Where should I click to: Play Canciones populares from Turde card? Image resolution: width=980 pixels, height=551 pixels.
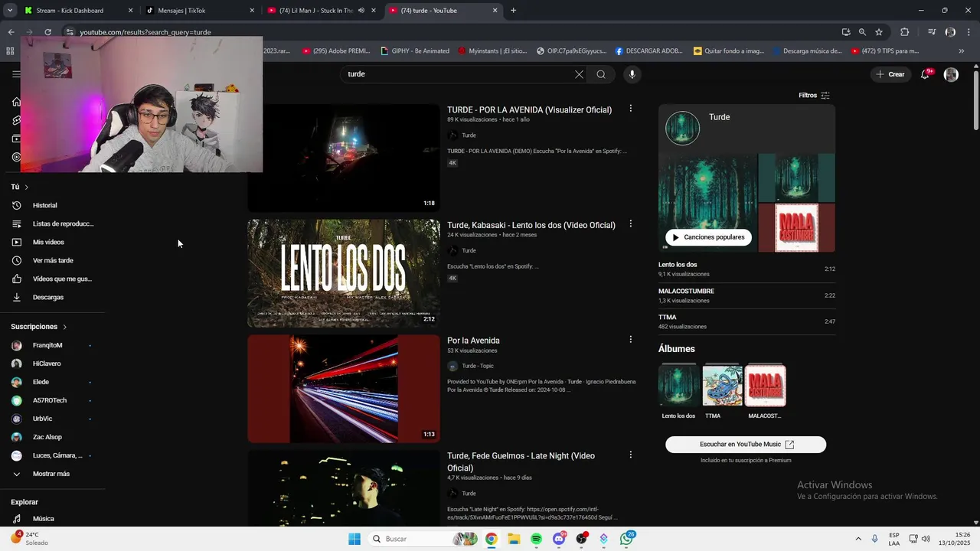click(x=708, y=237)
